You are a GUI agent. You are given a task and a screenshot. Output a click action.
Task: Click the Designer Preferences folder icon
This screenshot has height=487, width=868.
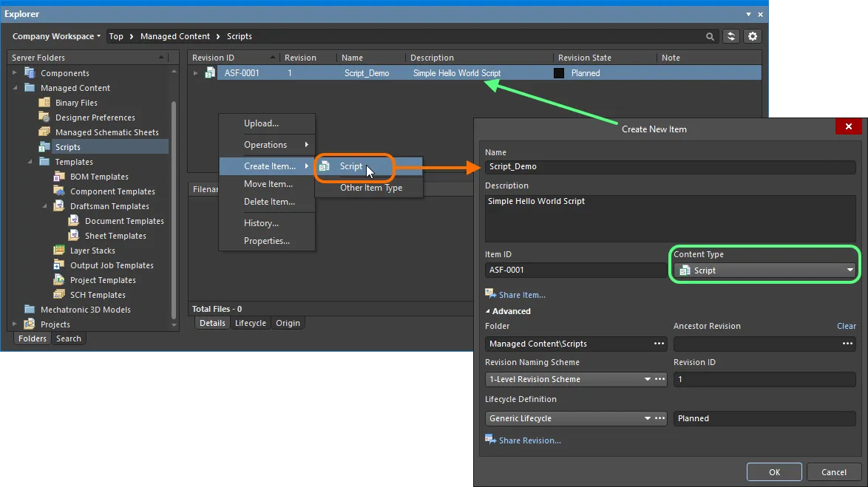coord(44,117)
